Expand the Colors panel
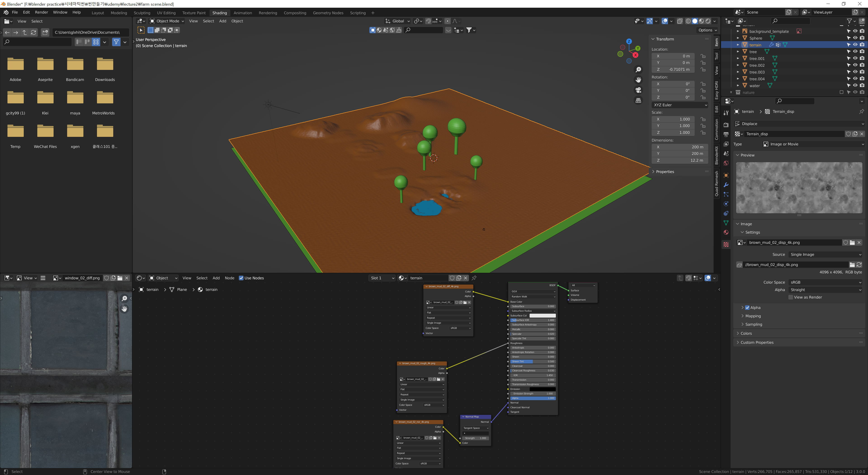The height and width of the screenshot is (475, 868). [746, 333]
